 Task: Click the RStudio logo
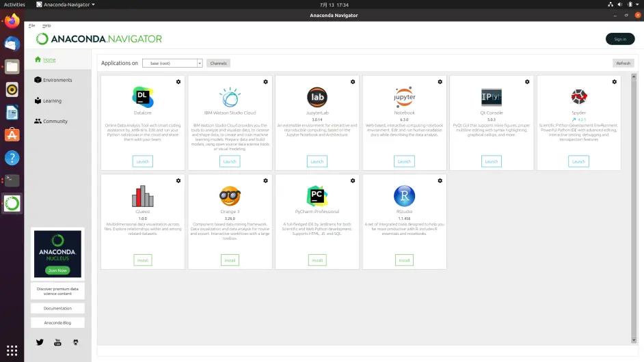(404, 196)
